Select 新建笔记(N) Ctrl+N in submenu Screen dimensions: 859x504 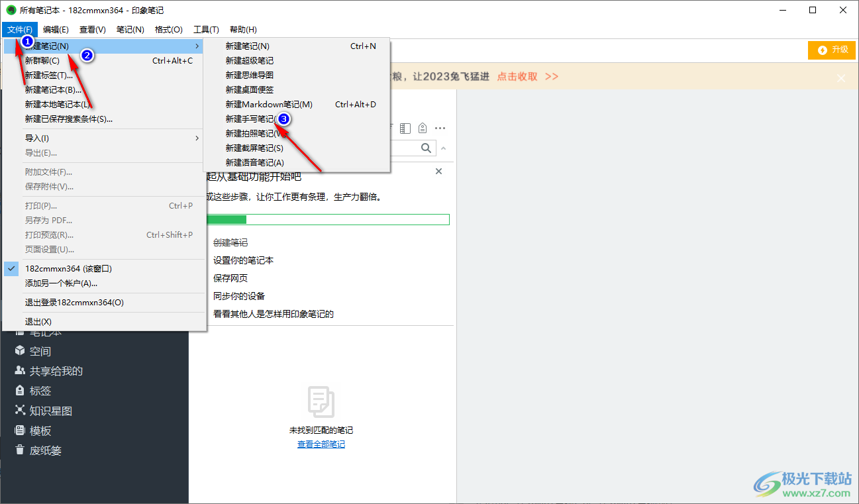(297, 46)
